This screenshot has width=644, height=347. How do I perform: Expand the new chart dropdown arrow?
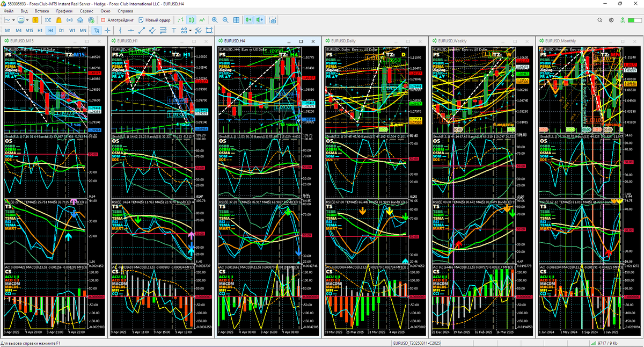click(x=13, y=20)
